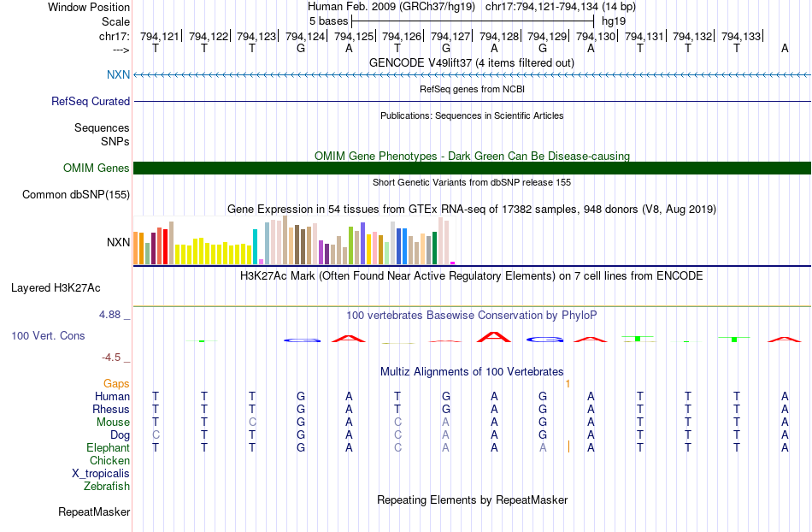Click position label 794,125 on the ruler
The height and width of the screenshot is (532, 812).
[353, 36]
